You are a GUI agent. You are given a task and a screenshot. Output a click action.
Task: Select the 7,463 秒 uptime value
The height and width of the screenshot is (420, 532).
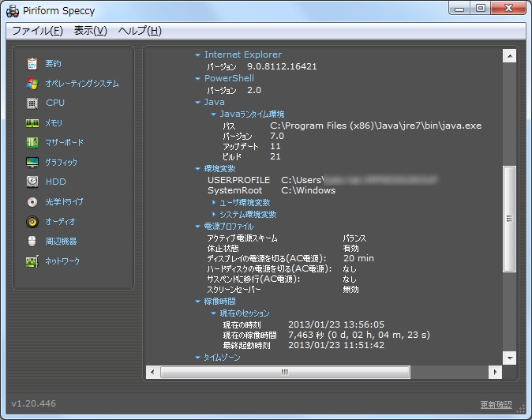359,336
